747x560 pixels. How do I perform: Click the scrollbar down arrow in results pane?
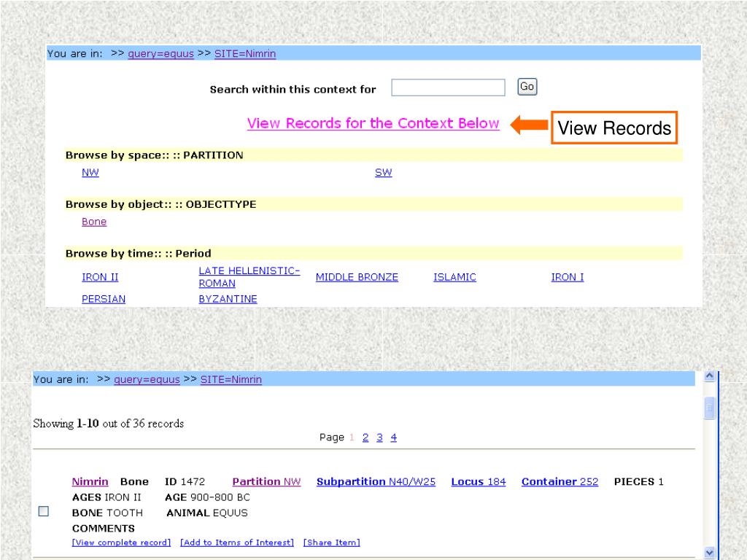(x=709, y=553)
